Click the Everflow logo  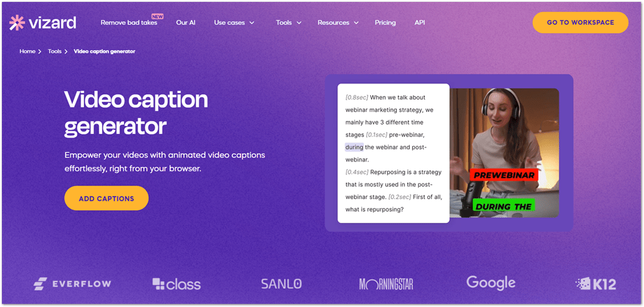pos(72,284)
